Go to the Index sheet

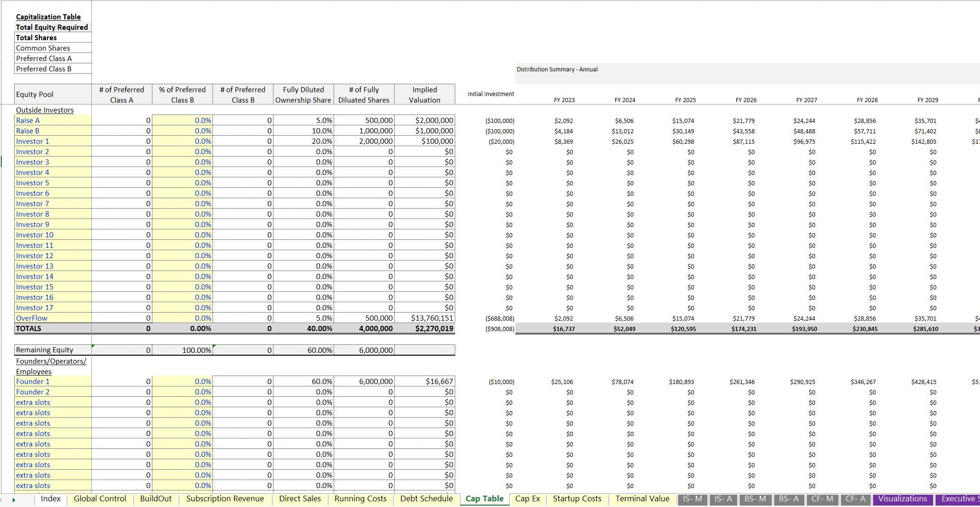click(51, 499)
